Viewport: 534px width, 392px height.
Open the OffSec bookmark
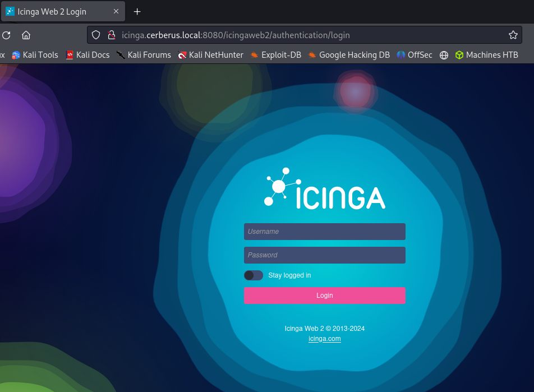415,55
